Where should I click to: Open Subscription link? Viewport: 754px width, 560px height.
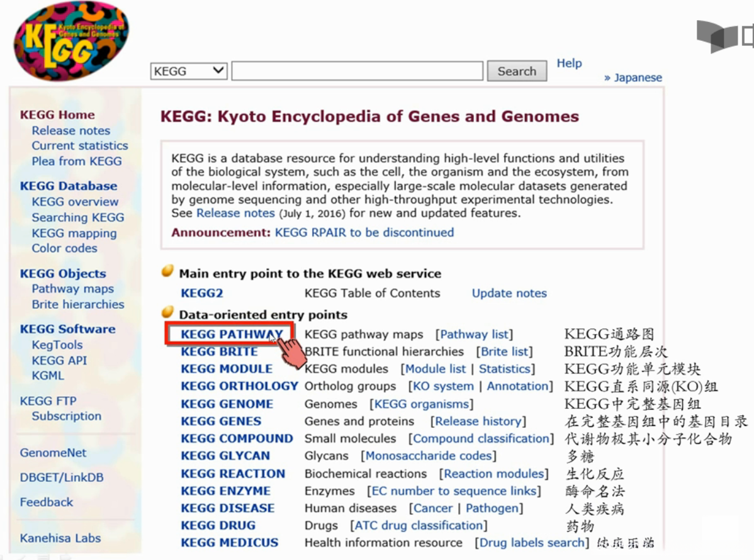click(66, 416)
